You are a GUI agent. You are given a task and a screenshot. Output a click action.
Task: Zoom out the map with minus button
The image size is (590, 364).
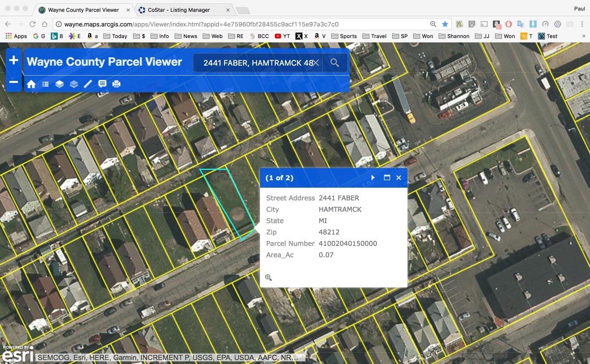(x=14, y=82)
